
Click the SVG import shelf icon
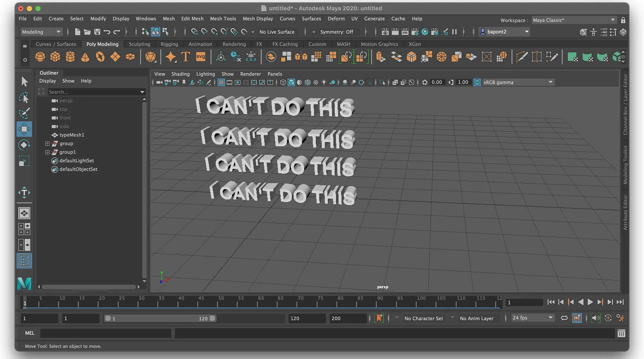[201, 57]
